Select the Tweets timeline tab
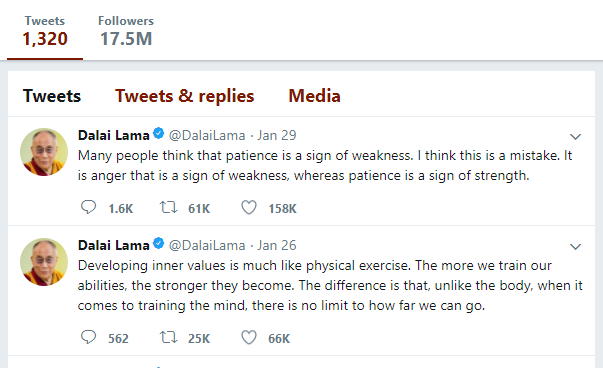 52,96
